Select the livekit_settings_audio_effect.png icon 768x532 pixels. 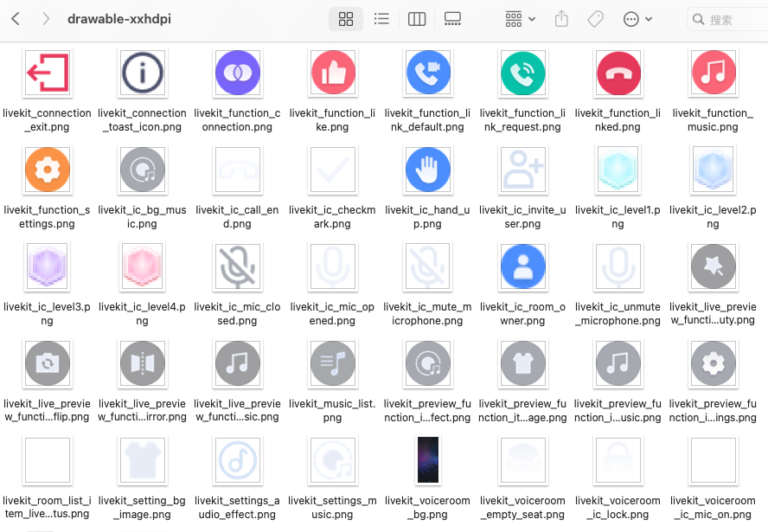coord(238,460)
